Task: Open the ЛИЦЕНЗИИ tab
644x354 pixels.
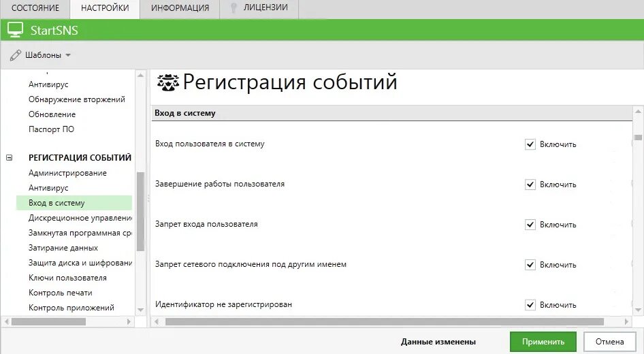Action: 259,8
